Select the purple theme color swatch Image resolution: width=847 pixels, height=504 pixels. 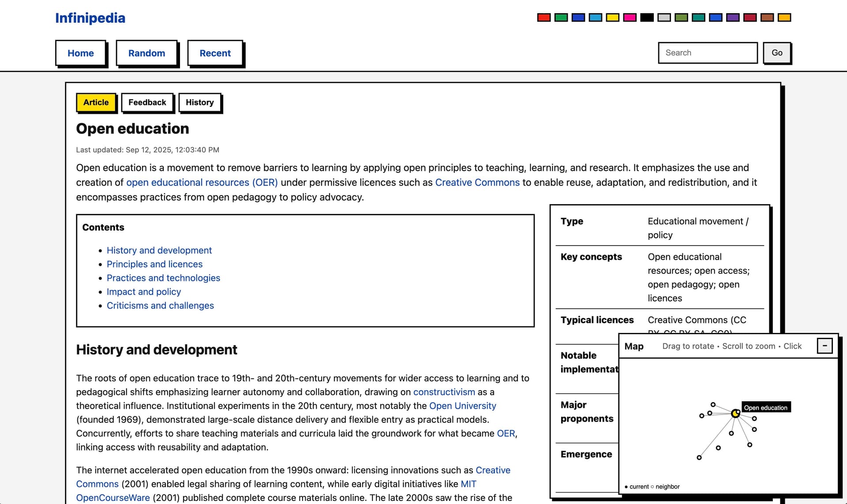(733, 18)
